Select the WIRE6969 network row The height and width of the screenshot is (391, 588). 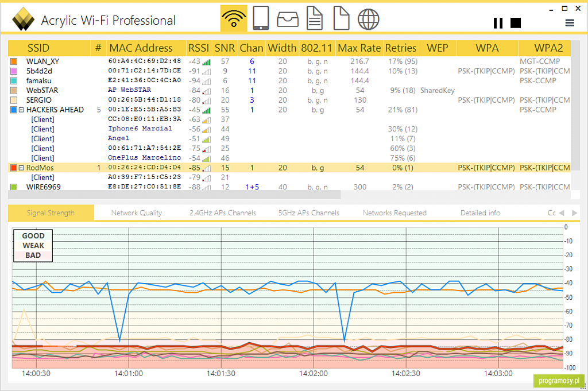pyautogui.click(x=289, y=187)
